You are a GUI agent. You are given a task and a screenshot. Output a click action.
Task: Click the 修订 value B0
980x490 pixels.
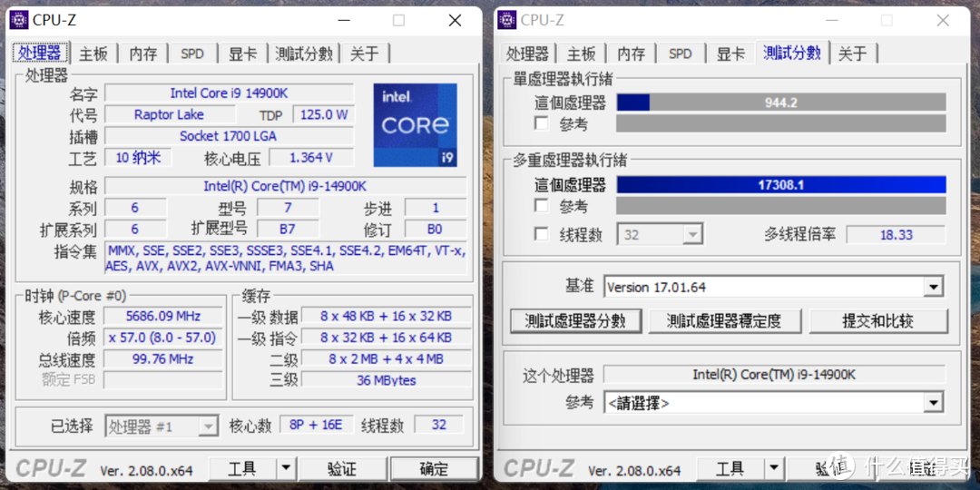435,229
